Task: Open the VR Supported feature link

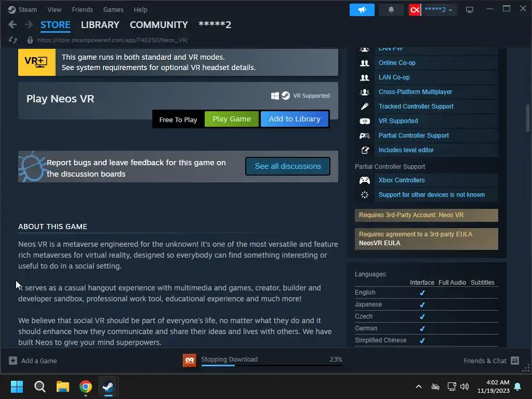Action: click(x=398, y=121)
